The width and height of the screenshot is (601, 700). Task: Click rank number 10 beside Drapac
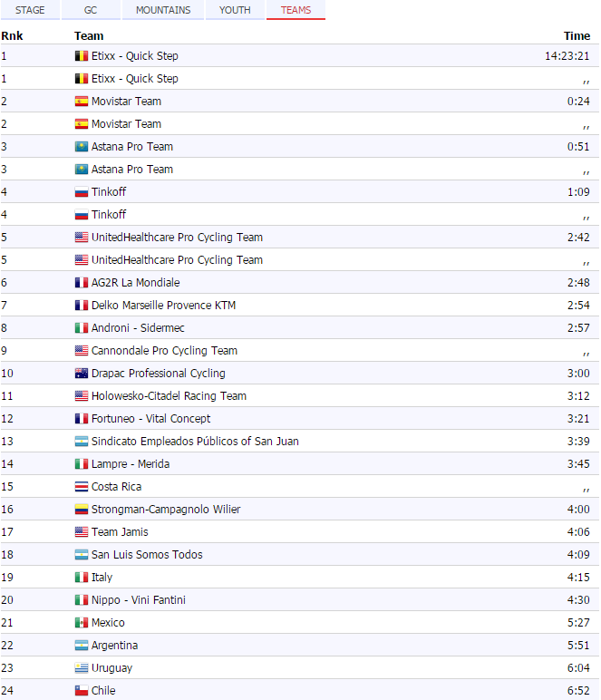point(7,374)
